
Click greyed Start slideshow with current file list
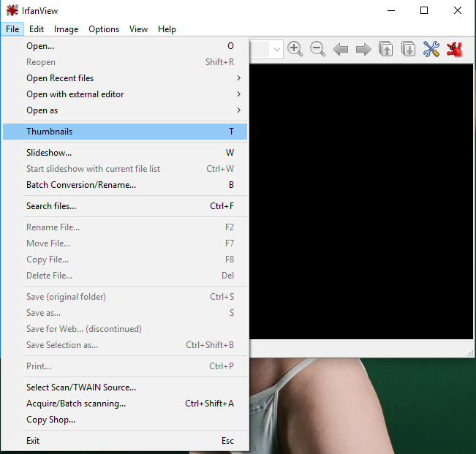[125, 169]
